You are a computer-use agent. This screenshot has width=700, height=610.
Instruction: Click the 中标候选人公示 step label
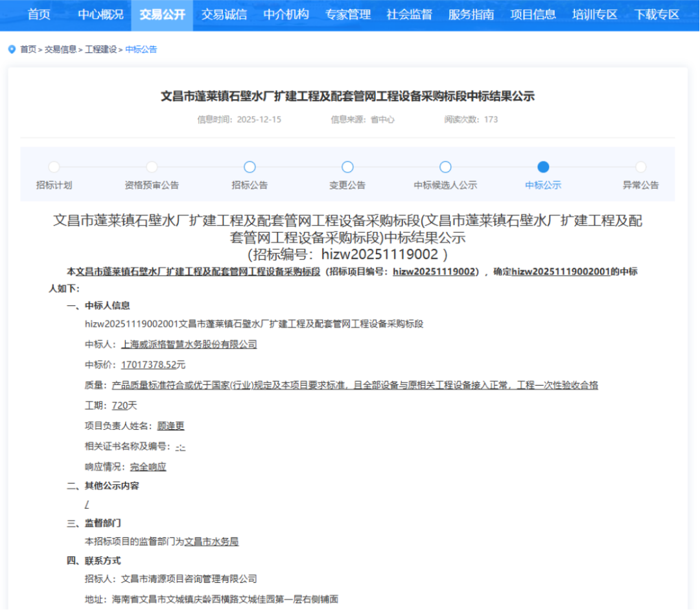[445, 185]
